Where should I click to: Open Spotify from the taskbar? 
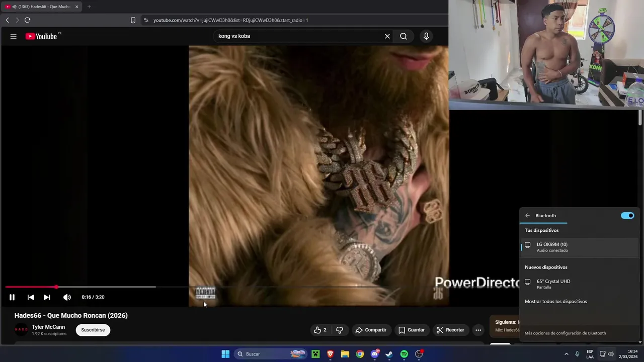404,354
